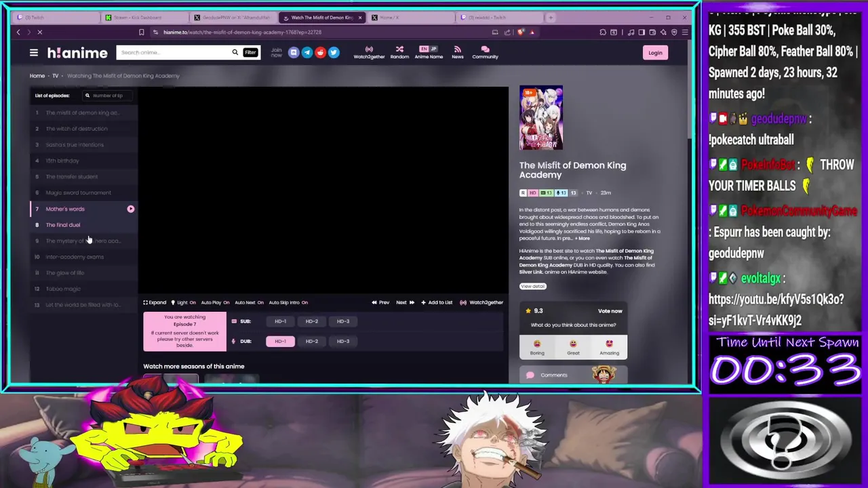Click the search magnifier icon in search bar
868x488 pixels.
coord(235,52)
